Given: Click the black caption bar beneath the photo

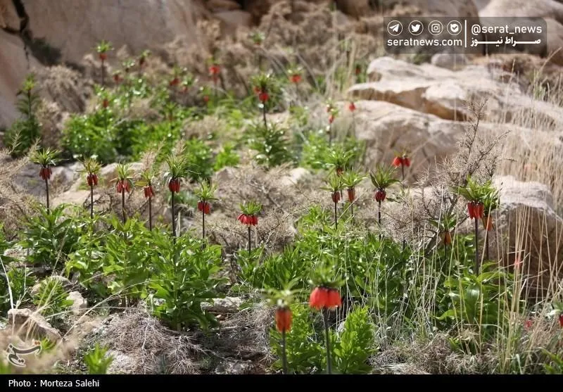Looking at the screenshot, I should tap(281, 383).
